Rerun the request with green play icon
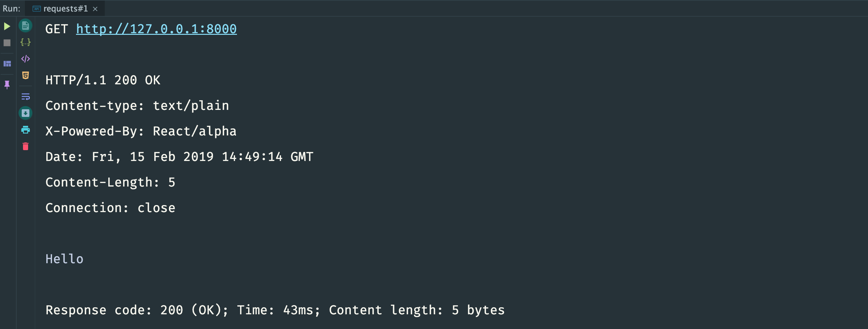The image size is (868, 329). [7, 26]
